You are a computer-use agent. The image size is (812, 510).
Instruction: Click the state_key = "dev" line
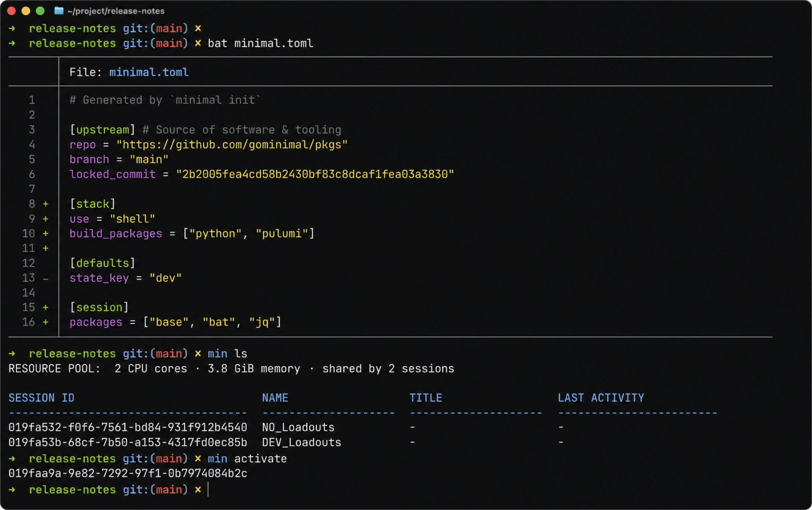pyautogui.click(x=126, y=278)
